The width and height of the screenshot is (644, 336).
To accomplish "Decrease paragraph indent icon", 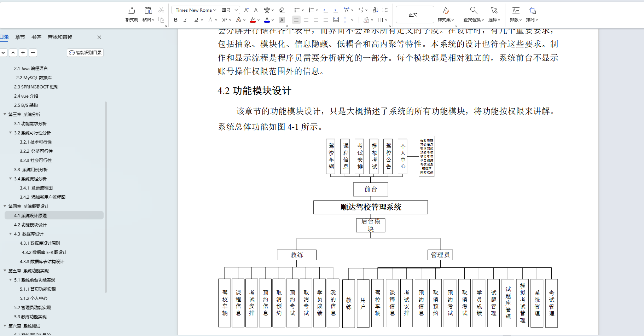I will pyautogui.click(x=326, y=10).
